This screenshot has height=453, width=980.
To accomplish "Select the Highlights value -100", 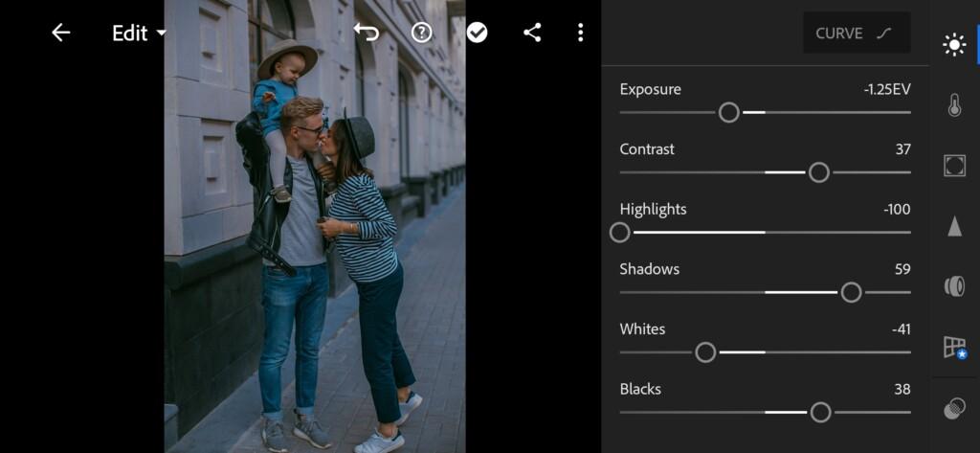I will click(x=897, y=210).
